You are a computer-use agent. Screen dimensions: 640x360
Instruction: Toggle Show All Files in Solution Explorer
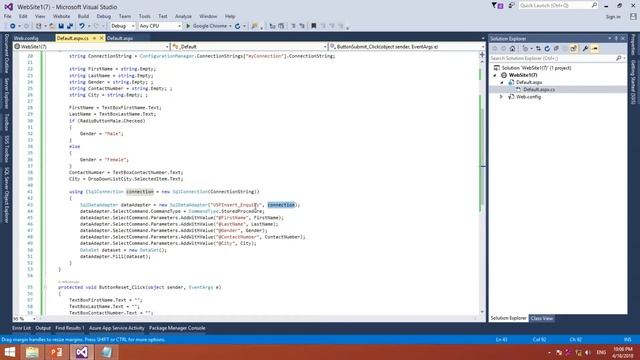(x=573, y=49)
